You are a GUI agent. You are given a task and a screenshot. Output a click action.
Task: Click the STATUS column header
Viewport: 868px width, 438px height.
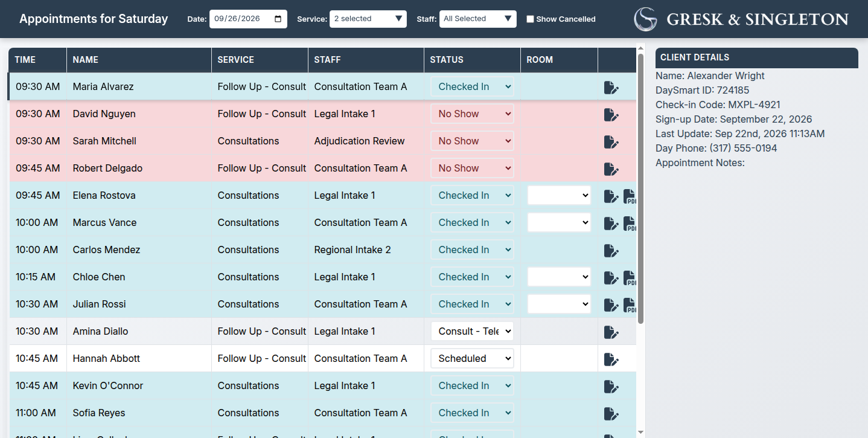tap(472, 60)
